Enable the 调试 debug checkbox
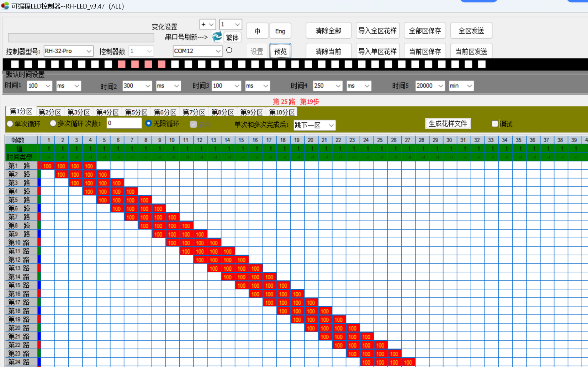 [x=494, y=124]
